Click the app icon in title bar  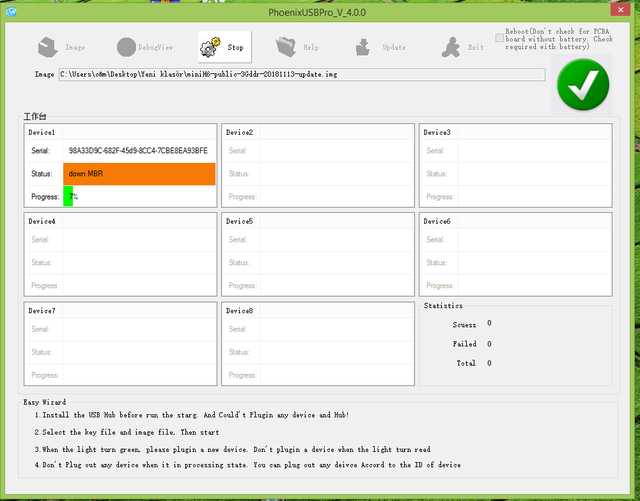coord(11,11)
